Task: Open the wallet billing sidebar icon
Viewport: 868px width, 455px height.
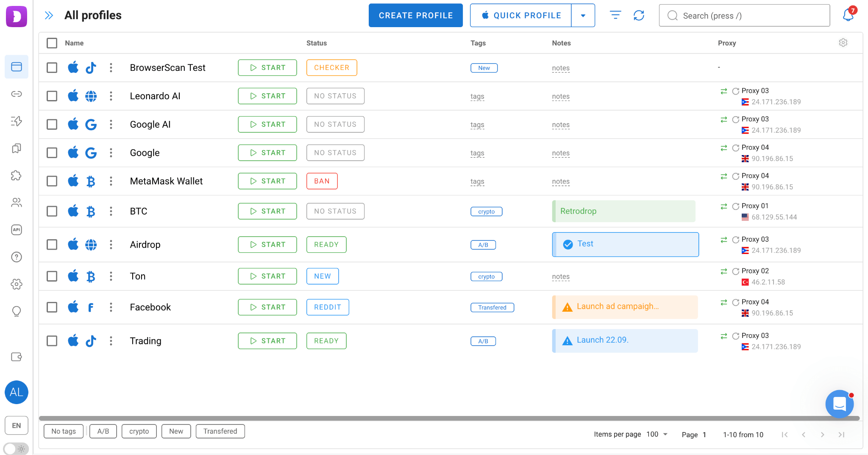Action: point(17,357)
